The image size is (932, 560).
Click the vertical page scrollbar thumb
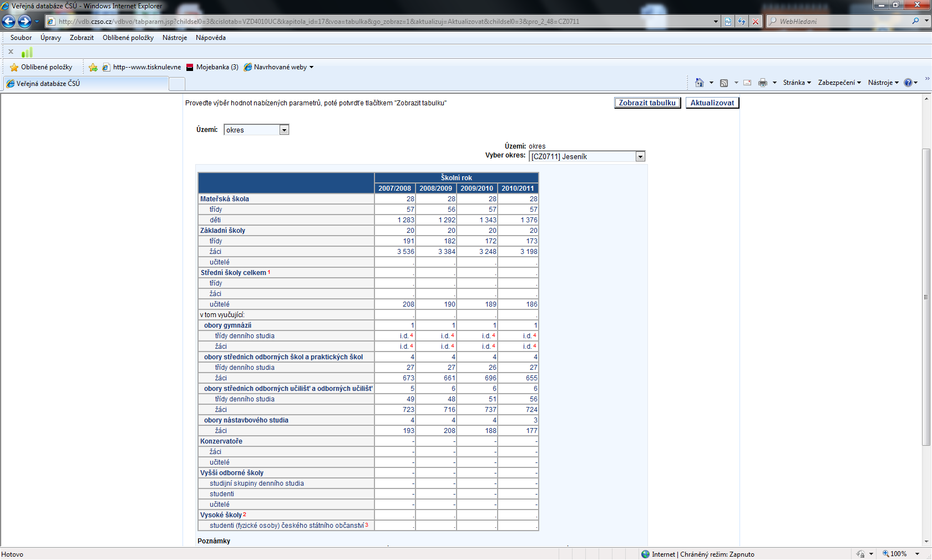point(926,297)
